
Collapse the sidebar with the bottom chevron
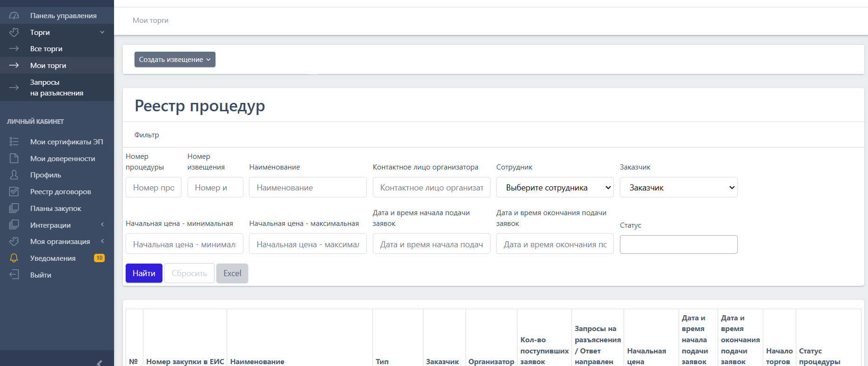(99, 362)
